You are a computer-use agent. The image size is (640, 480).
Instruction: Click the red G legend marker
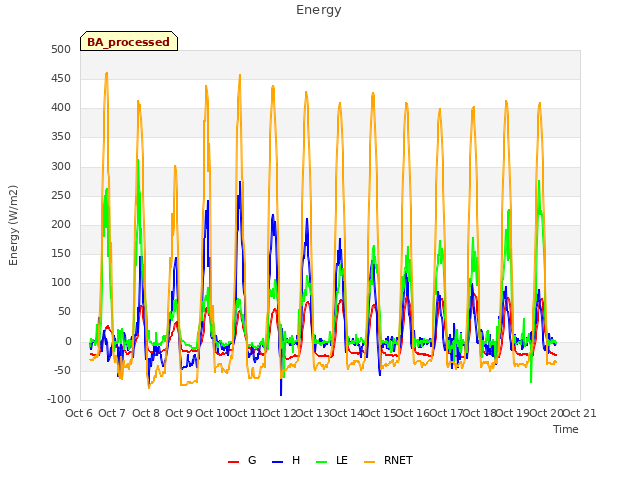(233, 462)
